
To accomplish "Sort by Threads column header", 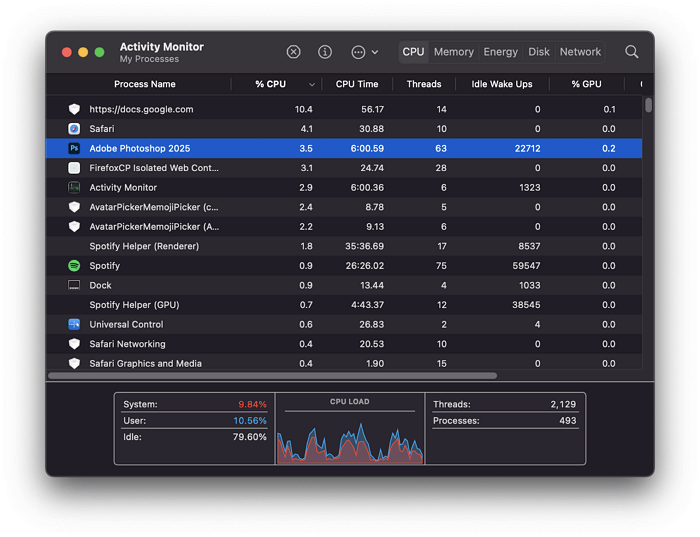I will 424,84.
